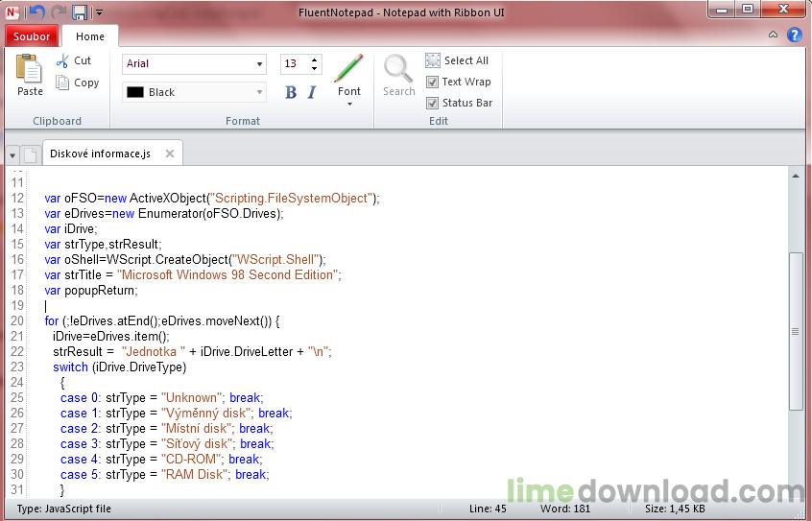812x521 pixels.
Task: Open the Arial font family dropdown
Action: click(259, 64)
